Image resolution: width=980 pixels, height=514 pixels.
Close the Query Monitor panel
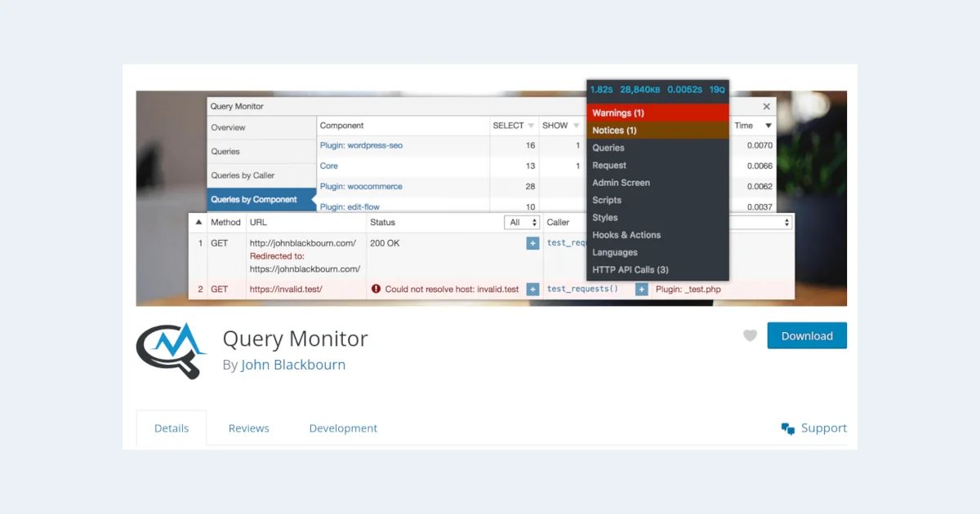tap(766, 106)
